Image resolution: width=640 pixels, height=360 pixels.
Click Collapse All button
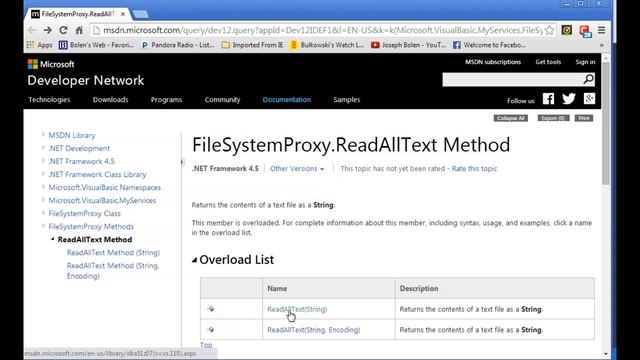point(511,118)
